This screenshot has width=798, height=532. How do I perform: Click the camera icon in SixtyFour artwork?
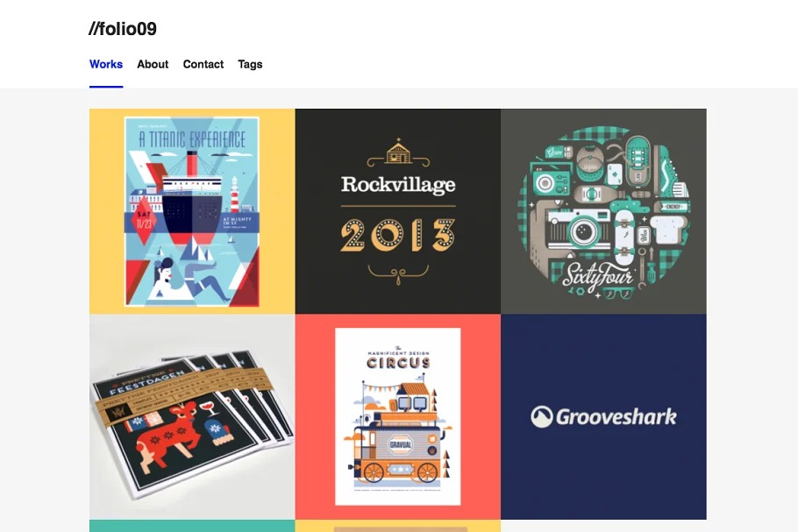tap(579, 231)
